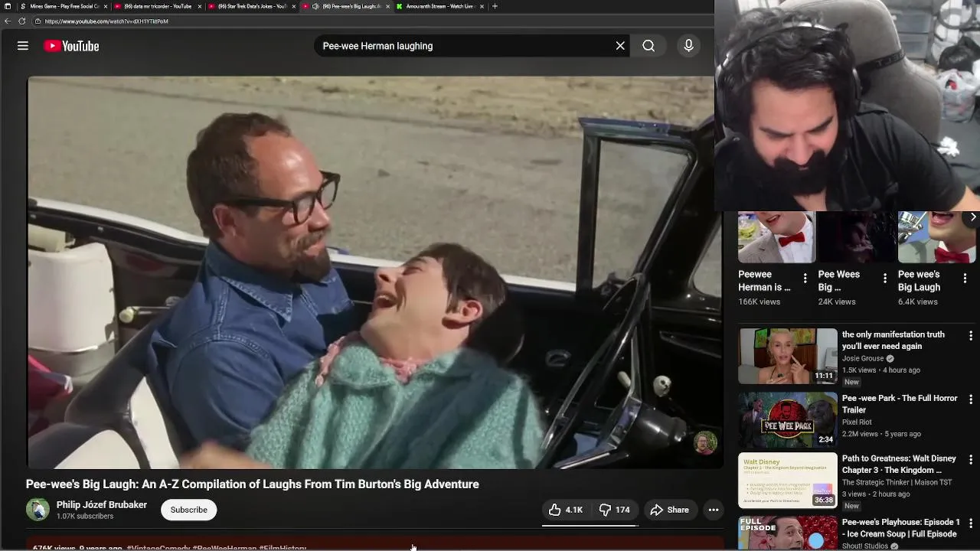Dislike the video (174)
Viewport: 980px width, 551px height.
click(614, 510)
